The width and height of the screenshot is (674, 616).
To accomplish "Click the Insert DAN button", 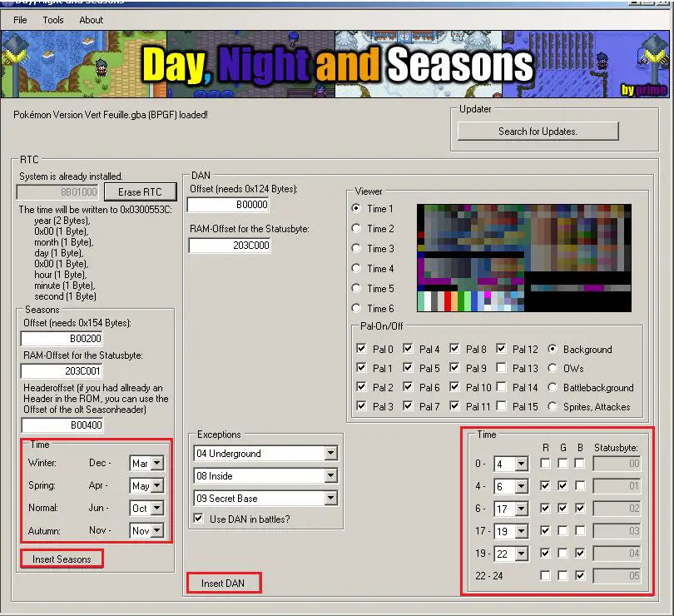I will (223, 584).
